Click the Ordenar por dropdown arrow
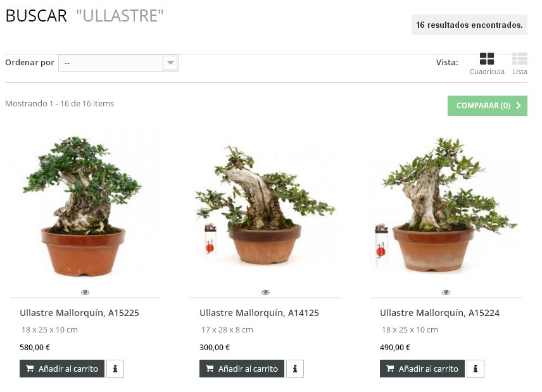The width and height of the screenshot is (542, 392). [x=170, y=63]
